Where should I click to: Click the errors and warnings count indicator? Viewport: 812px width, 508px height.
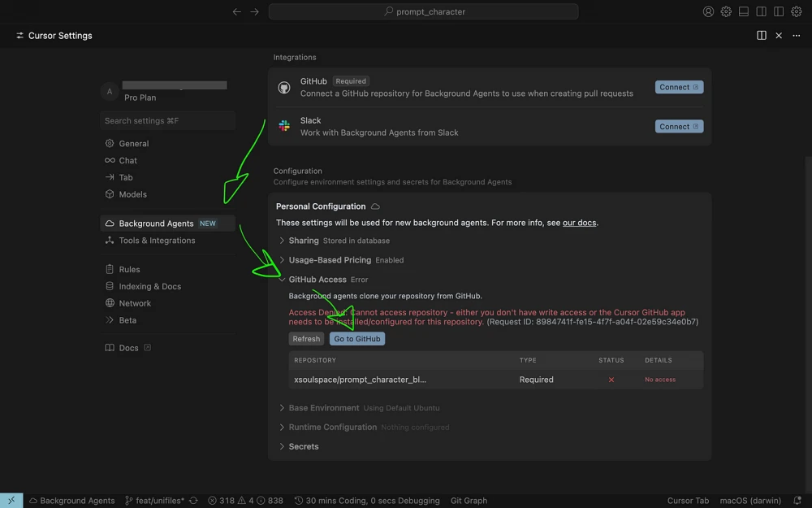(245, 501)
